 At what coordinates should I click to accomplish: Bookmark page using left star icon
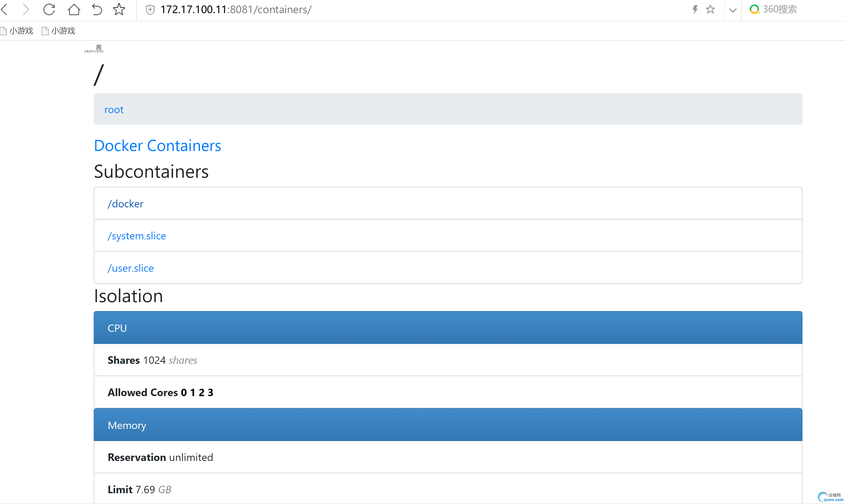(x=119, y=9)
